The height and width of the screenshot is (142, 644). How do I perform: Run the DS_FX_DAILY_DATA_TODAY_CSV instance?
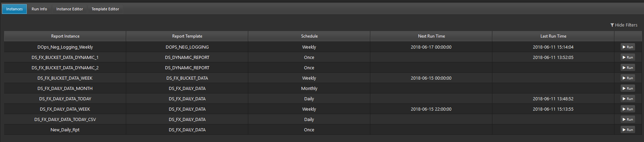(x=627, y=119)
